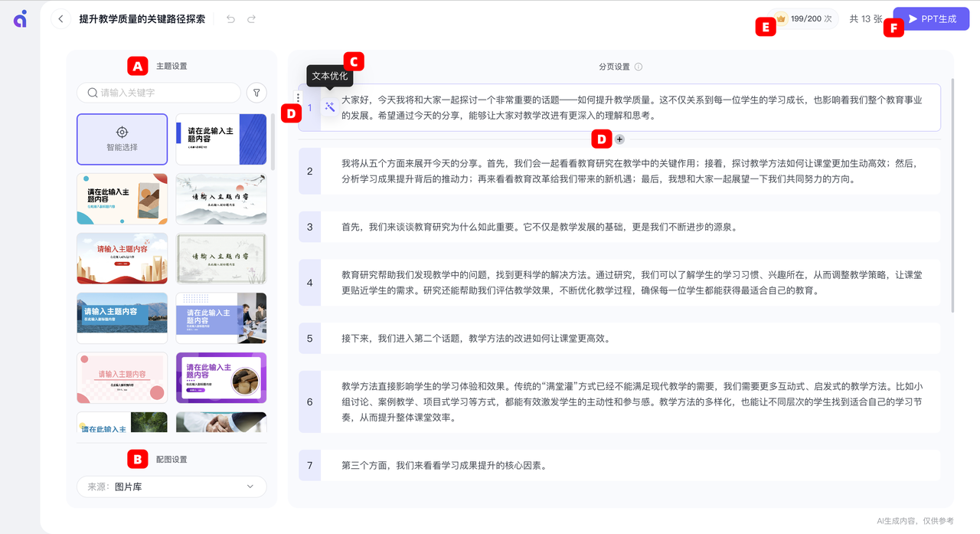This screenshot has width=980, height=534.
Task: Open the filter icon beside search box
Action: click(256, 92)
